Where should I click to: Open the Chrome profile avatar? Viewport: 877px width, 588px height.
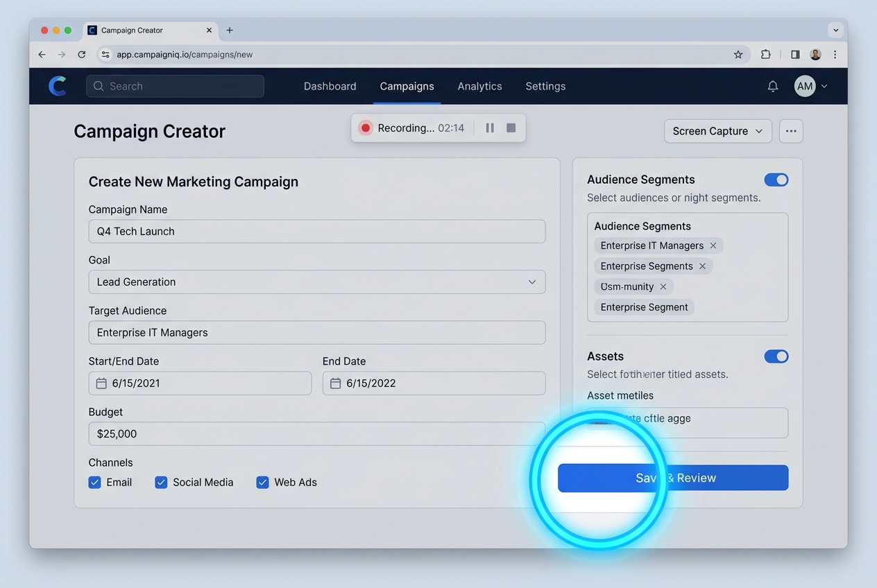[816, 55]
